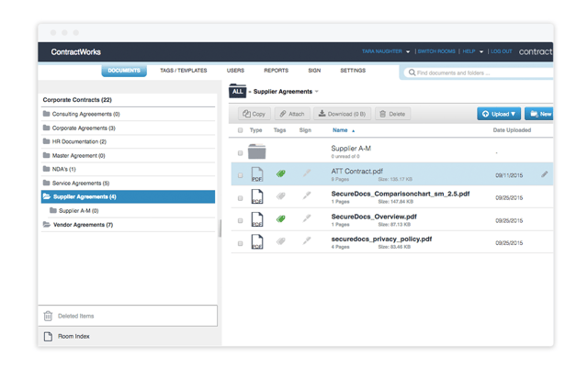This screenshot has width=588, height=379.
Task: Switch to the Documents tab
Action: click(124, 71)
